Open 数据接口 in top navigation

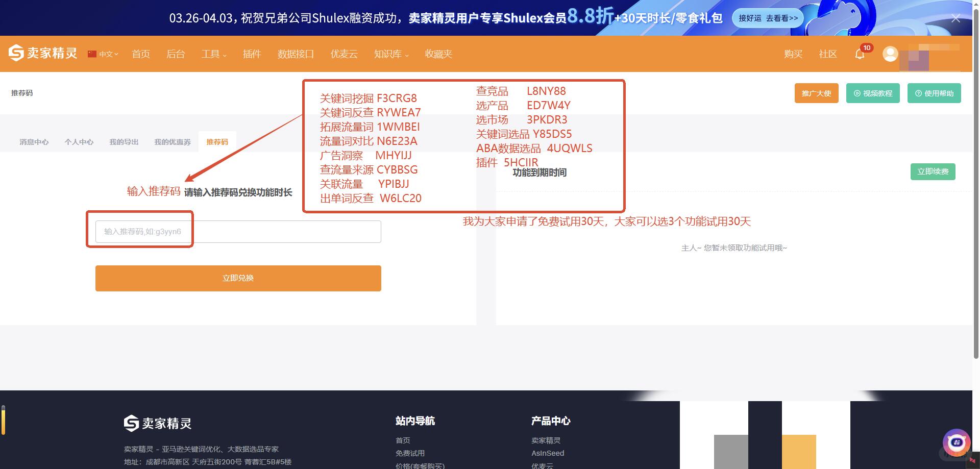pos(296,54)
